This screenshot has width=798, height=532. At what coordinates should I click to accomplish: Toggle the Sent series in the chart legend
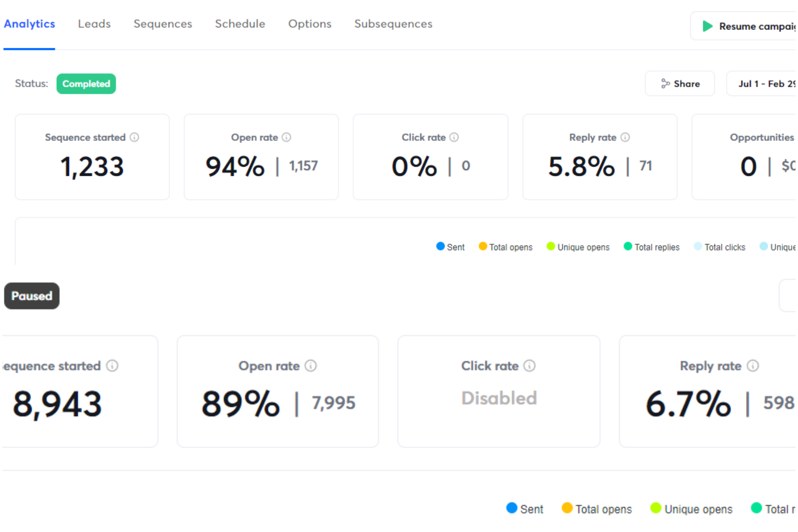[451, 246]
